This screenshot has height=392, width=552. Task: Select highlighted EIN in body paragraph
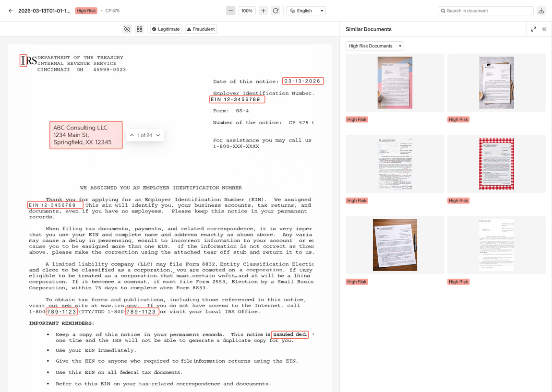(x=56, y=205)
